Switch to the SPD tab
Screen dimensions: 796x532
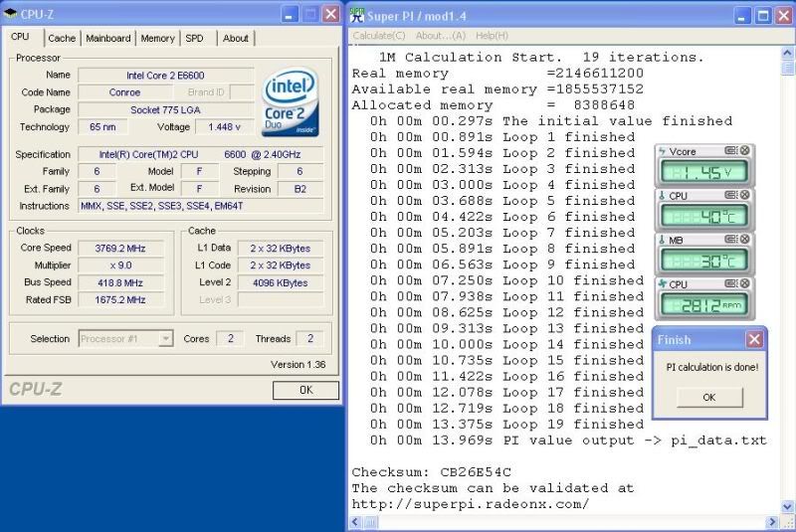point(194,38)
